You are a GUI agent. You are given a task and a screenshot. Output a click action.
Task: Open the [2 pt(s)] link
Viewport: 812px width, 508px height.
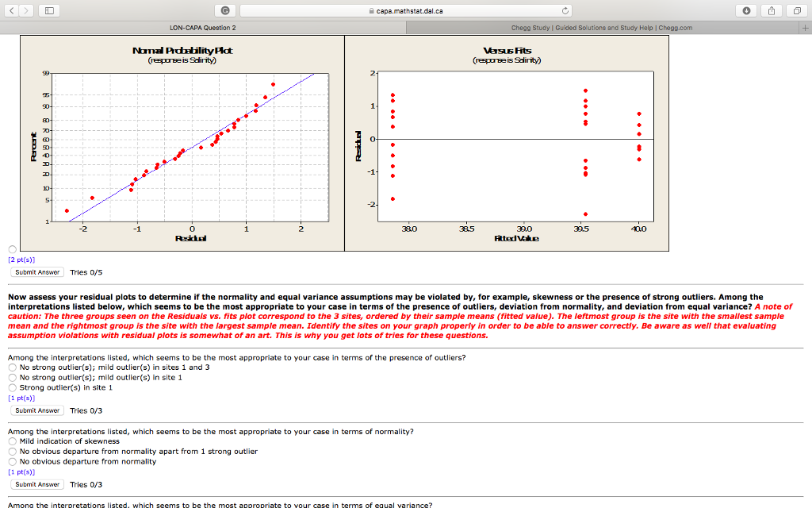[x=21, y=260]
